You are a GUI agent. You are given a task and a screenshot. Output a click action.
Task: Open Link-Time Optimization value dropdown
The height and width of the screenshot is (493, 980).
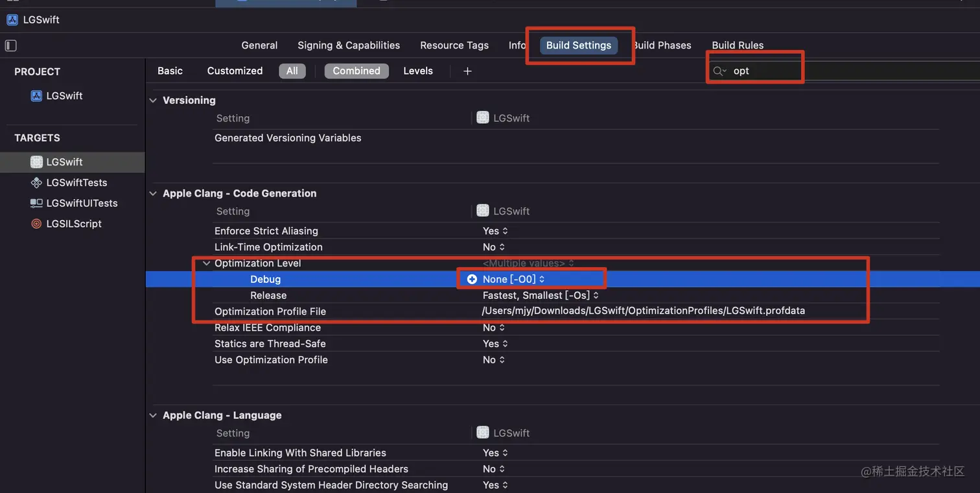pos(494,247)
